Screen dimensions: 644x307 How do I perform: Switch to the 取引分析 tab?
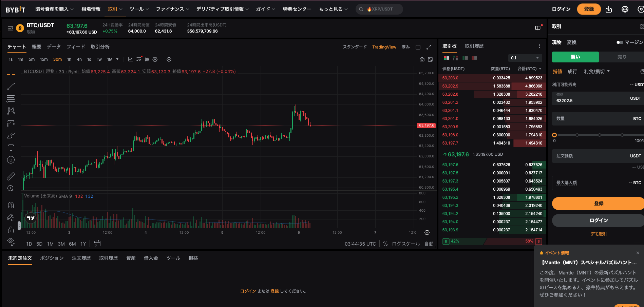click(100, 47)
